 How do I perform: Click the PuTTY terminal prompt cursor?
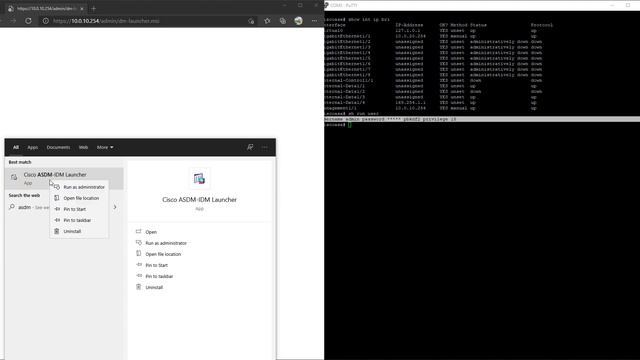pos(349,125)
